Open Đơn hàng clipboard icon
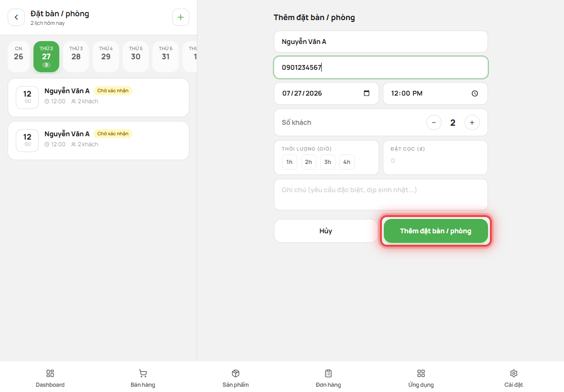 (328, 373)
